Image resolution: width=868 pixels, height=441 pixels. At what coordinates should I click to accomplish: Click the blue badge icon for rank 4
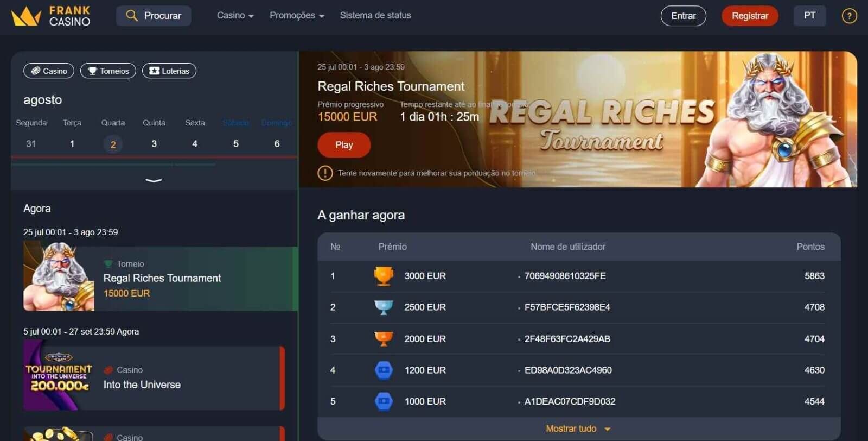click(x=384, y=370)
